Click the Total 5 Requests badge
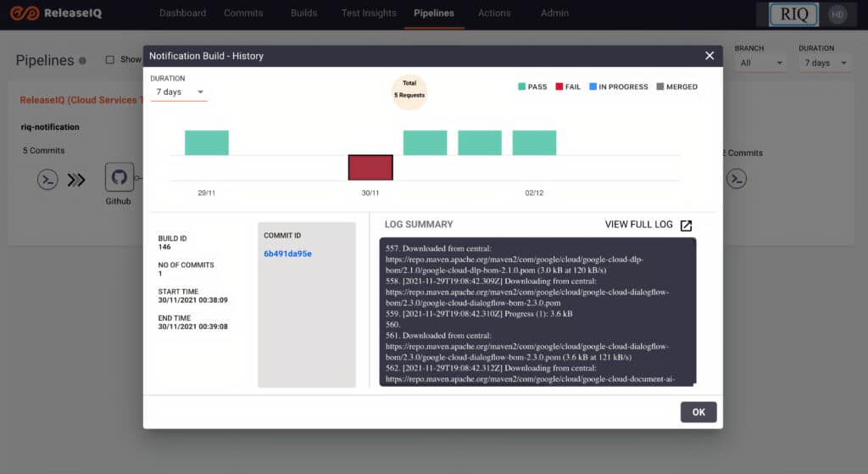 [409, 92]
